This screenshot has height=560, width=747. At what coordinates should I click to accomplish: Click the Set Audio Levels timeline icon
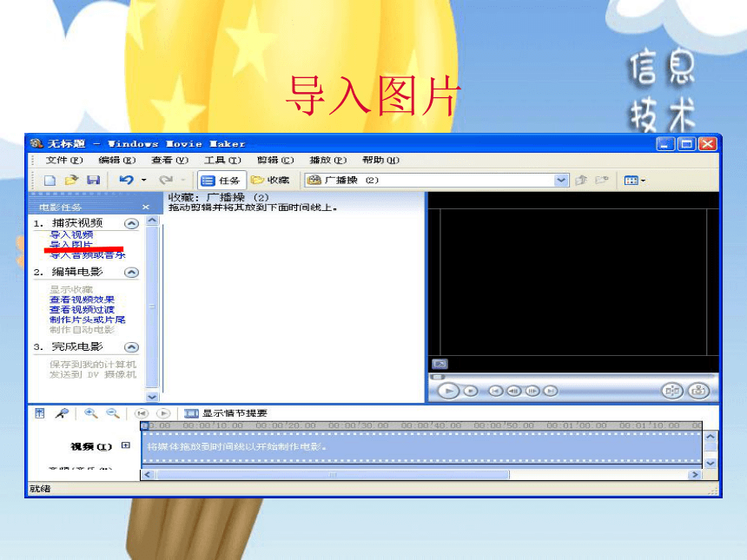coord(40,413)
